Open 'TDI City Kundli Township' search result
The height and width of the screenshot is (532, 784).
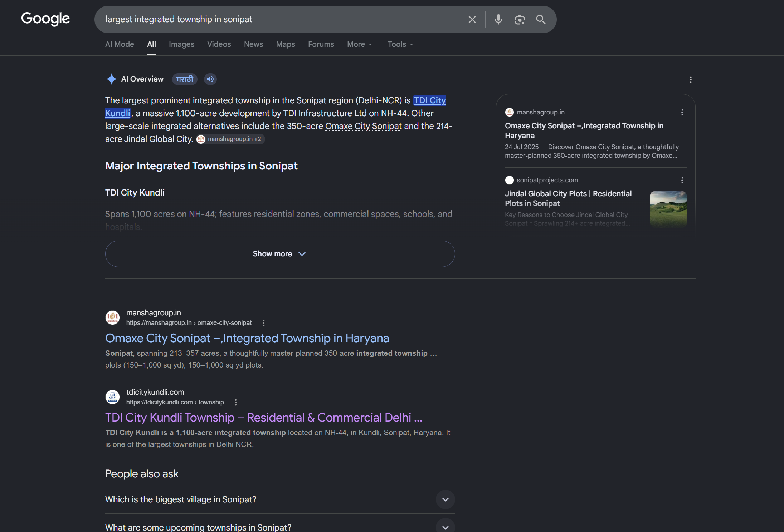(x=264, y=418)
